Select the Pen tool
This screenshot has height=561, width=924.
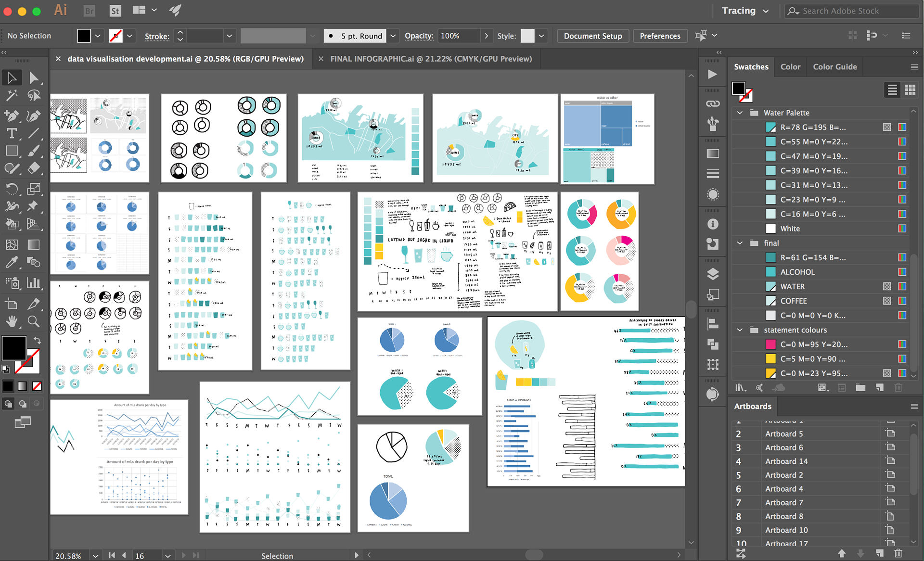click(12, 116)
